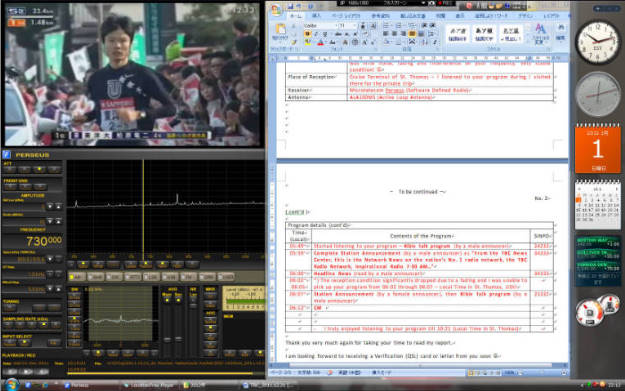Switch to the Insert ribbon tab
This screenshot has width=625, height=391.
(316, 16)
